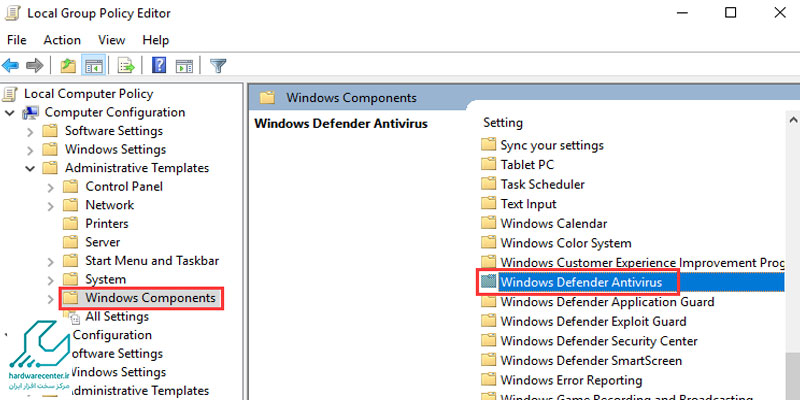Image resolution: width=800 pixels, height=400 pixels.
Task: Click the Filter funnel toolbar icon
Action: point(218,66)
